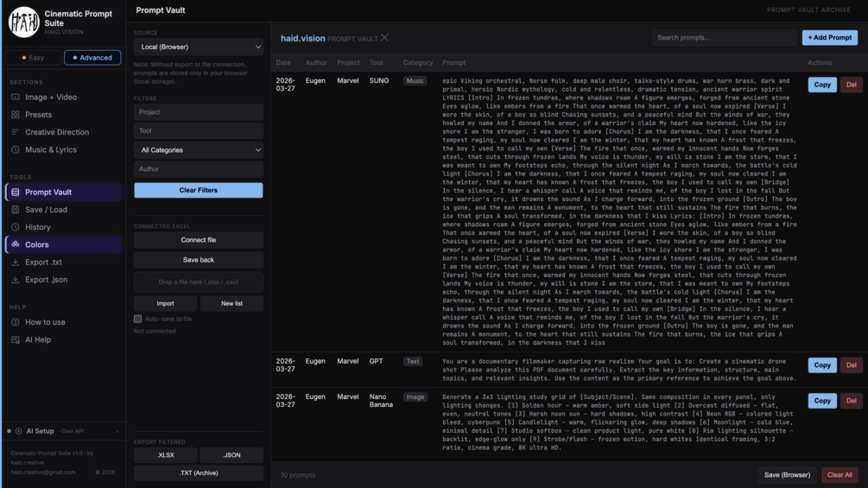
Task: Open the History tool
Action: click(x=64, y=227)
